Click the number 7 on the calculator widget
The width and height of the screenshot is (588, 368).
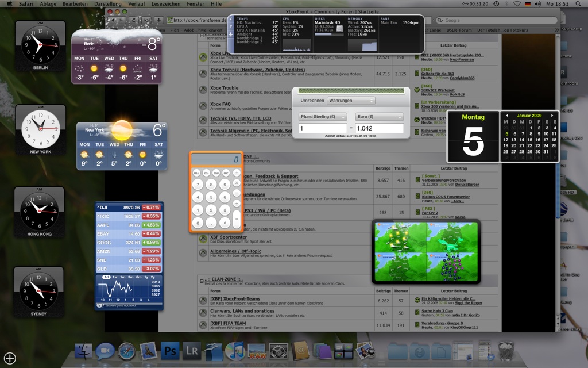click(198, 185)
